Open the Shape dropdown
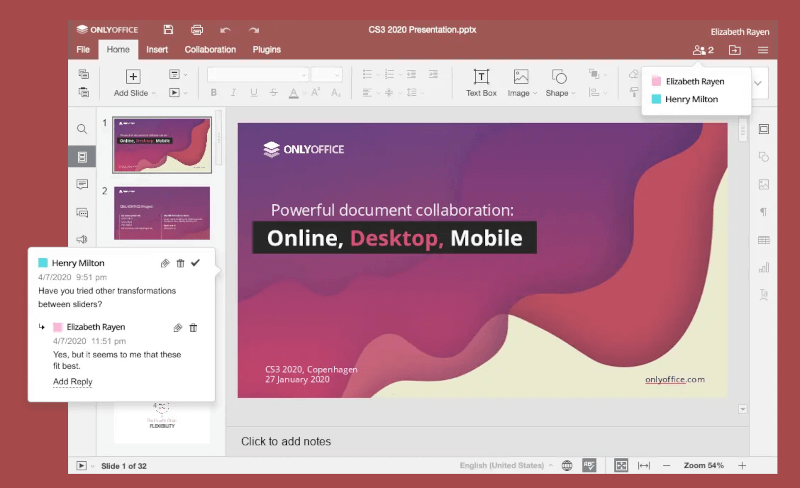The width and height of the screenshot is (800, 488). coord(559,93)
